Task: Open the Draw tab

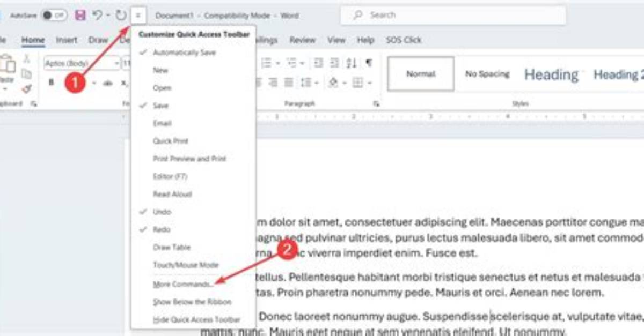Action: (x=98, y=40)
